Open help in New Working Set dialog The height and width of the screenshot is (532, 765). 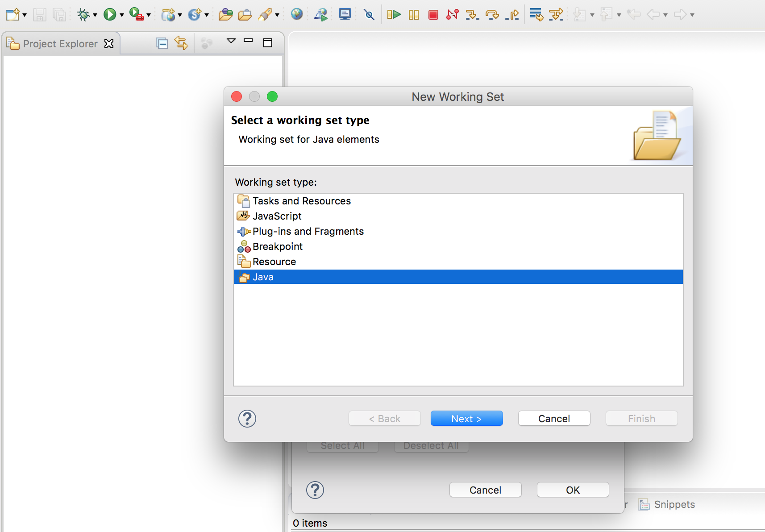247,419
